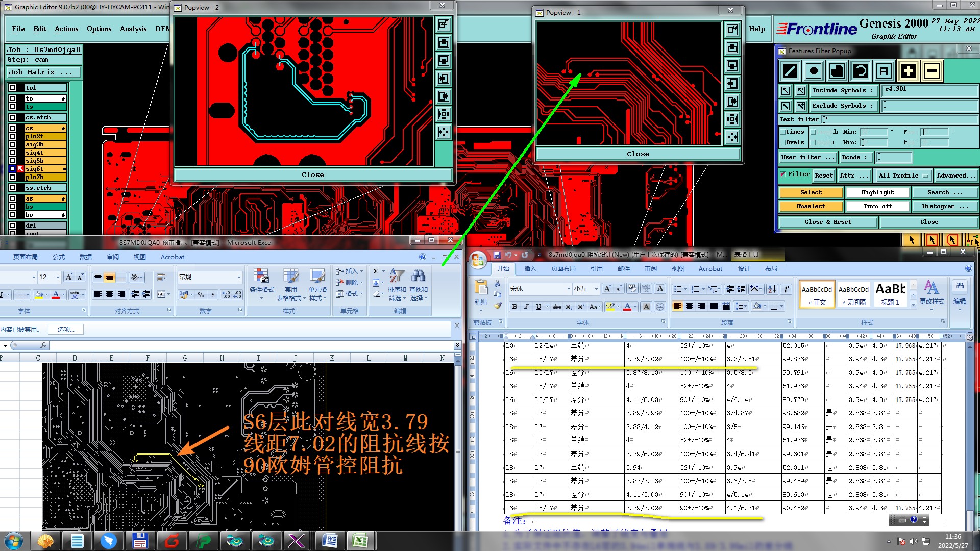Toggle the checkbox for layer ss.etch
The height and width of the screenshot is (551, 980).
coord(12,188)
